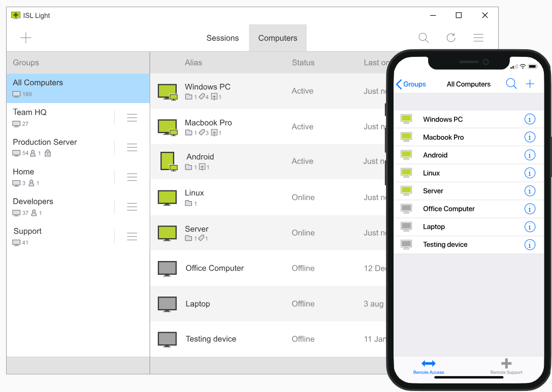The height and width of the screenshot is (392, 552).
Task: Select the All Computers group in sidebar
Action: 78,88
